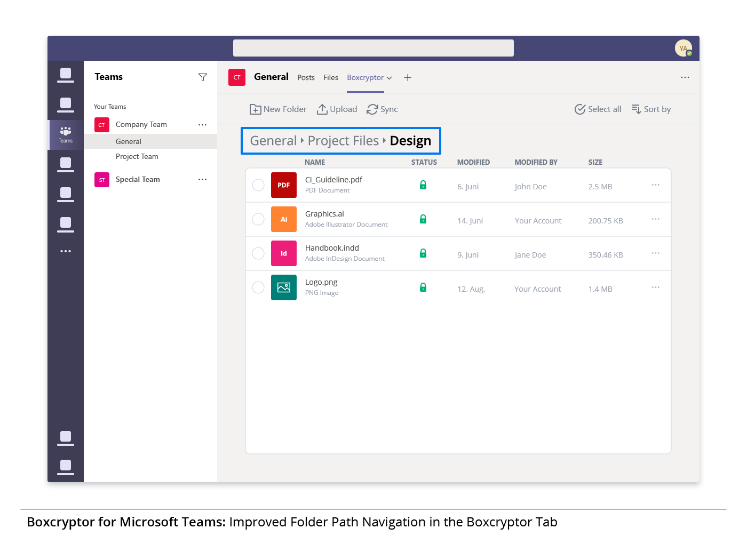747x560 pixels.
Task: Open more options for Special Team
Action: coord(203,180)
